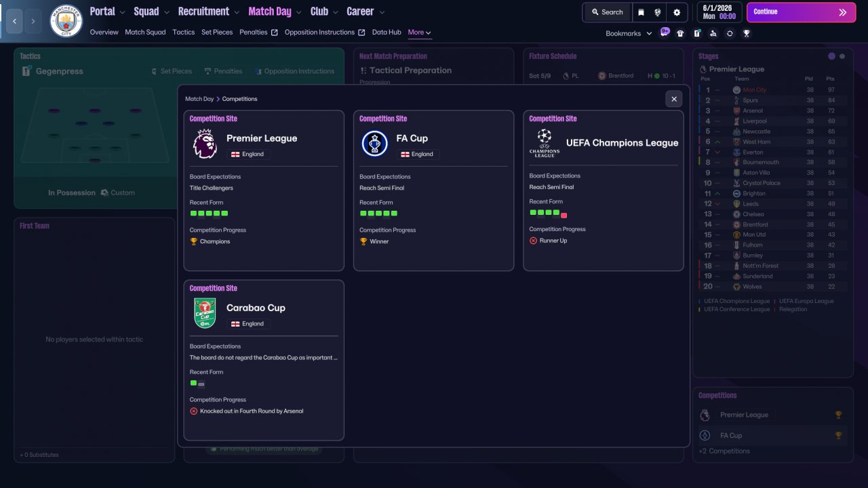Click the red X icon beside Runner Up
The width and height of the screenshot is (868, 488).
(x=534, y=241)
